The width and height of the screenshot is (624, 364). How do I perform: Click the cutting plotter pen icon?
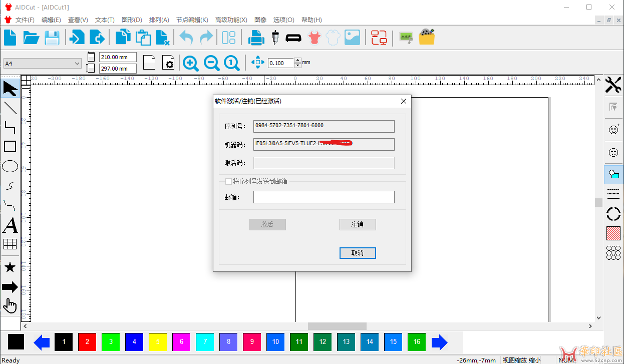coord(275,38)
